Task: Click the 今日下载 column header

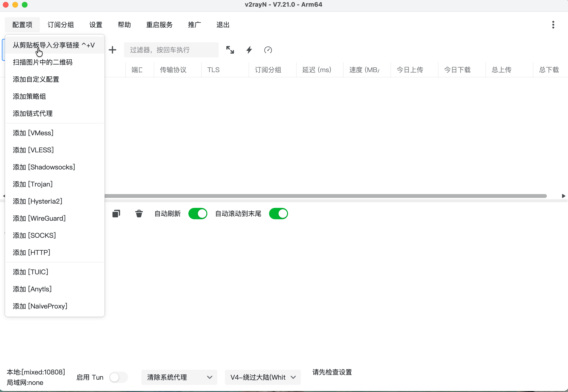Action: point(462,70)
